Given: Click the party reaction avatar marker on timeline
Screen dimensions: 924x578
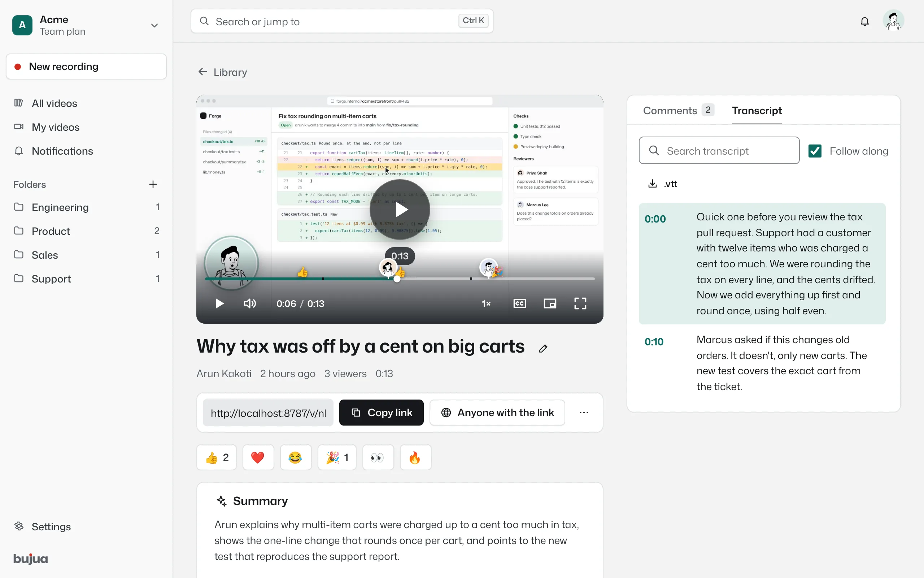Looking at the screenshot, I should click(489, 268).
